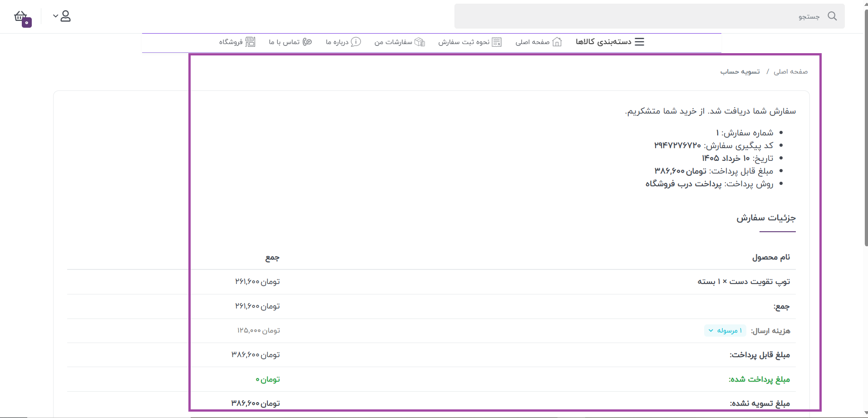Image resolution: width=868 pixels, height=418 pixels.
Task: Click the phone icon for تماس با ما
Action: point(307,42)
